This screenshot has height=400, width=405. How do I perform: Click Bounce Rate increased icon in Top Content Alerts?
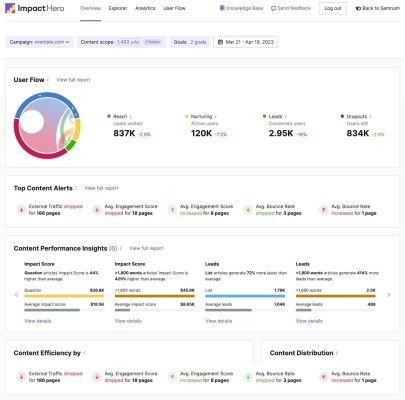[x=323, y=210]
